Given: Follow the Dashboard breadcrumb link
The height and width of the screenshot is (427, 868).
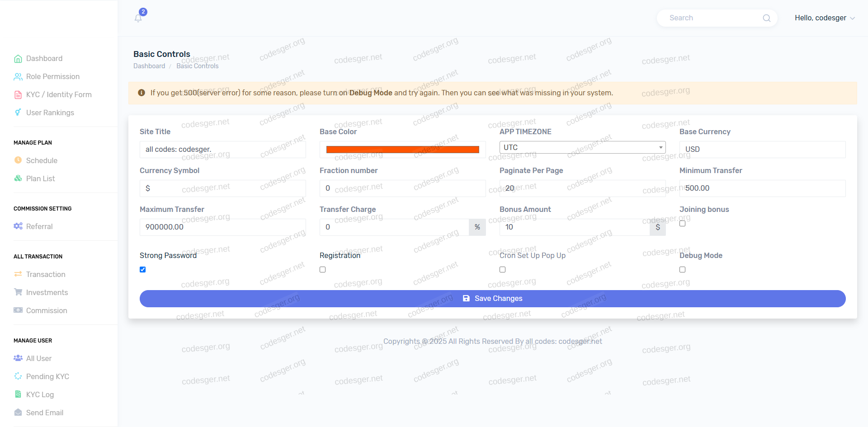Looking at the screenshot, I should tap(149, 66).
